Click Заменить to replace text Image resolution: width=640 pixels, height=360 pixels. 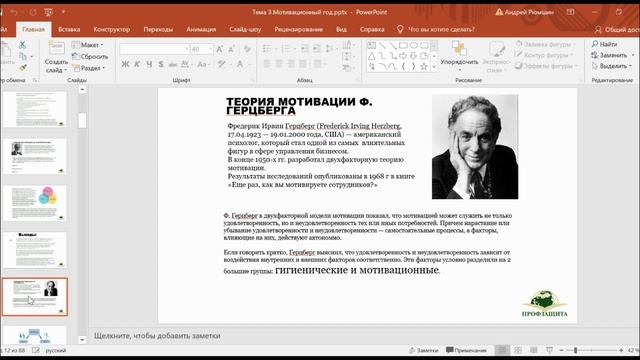[x=610, y=55]
